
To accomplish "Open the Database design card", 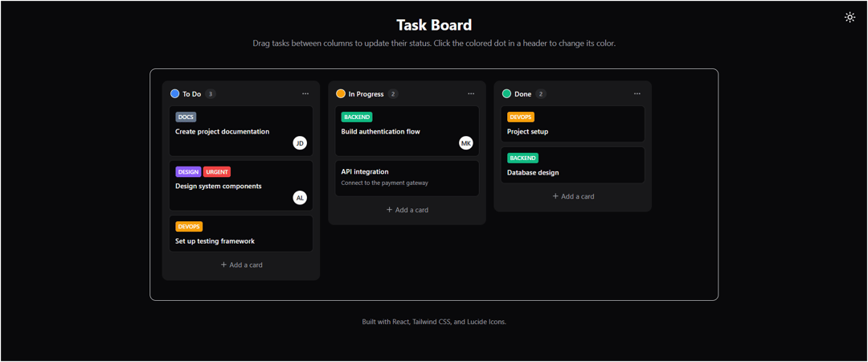I will pyautogui.click(x=573, y=165).
